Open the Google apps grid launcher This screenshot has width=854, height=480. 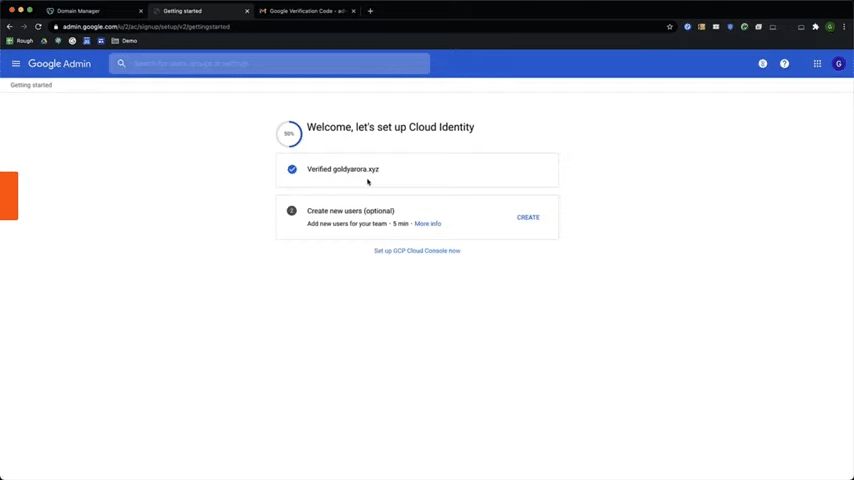[x=817, y=64]
